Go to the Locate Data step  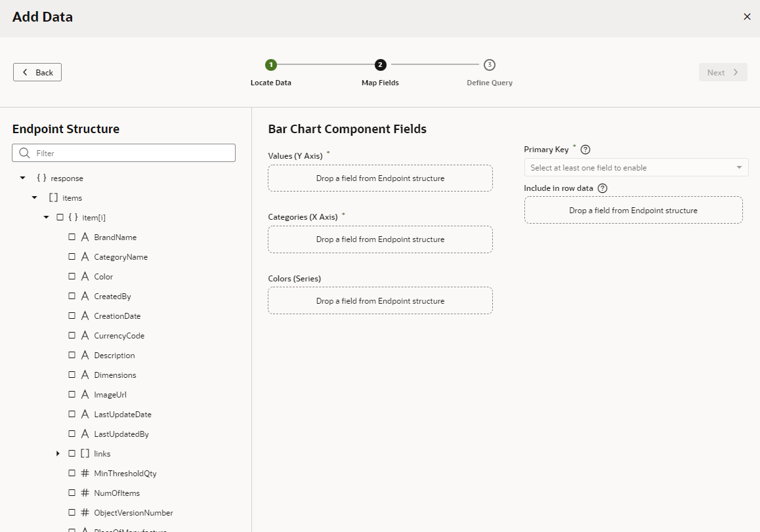point(271,65)
